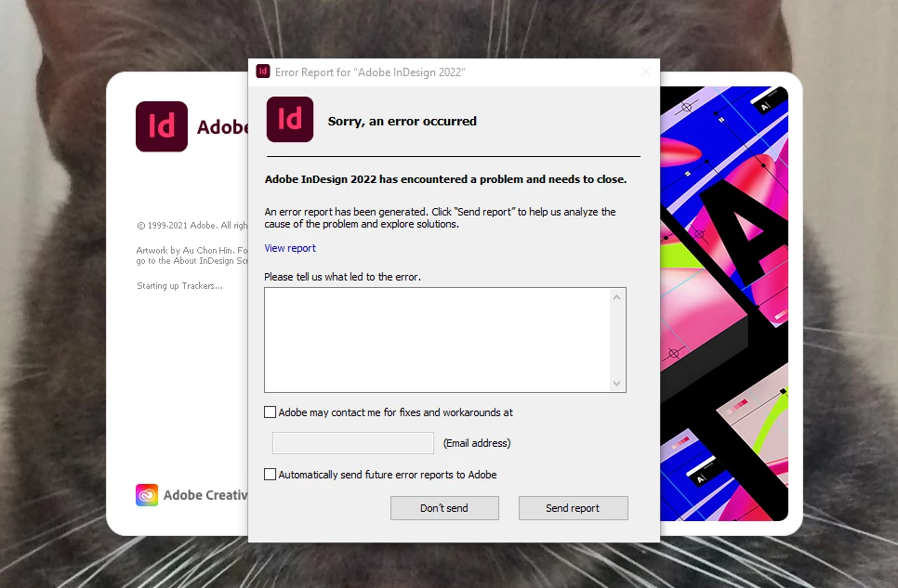This screenshot has width=898, height=588.
Task: Close the Error Report dialog
Action: click(x=646, y=72)
